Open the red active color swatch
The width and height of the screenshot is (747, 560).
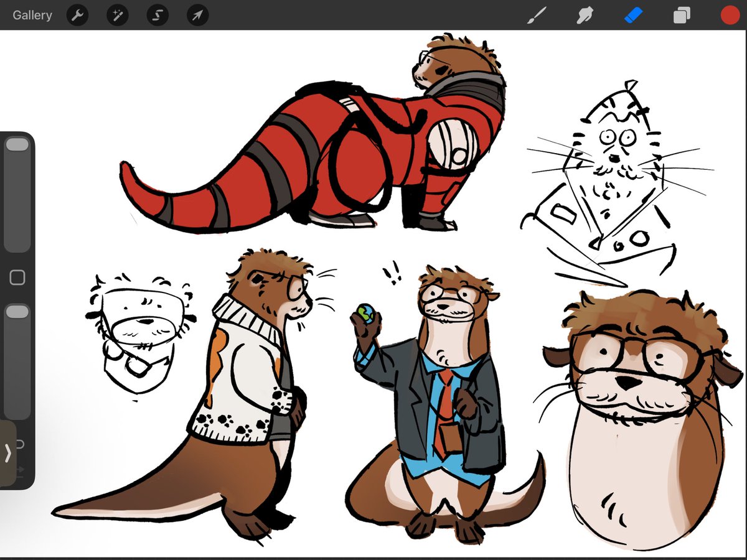[730, 15]
